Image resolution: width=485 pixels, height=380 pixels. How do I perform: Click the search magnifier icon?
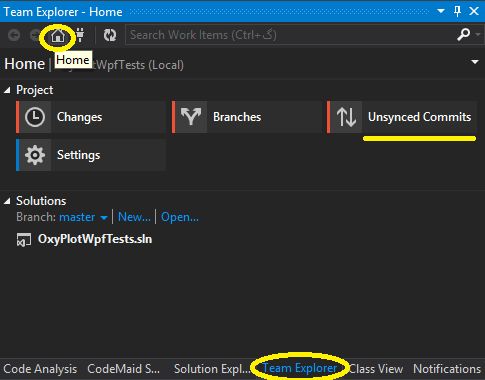point(464,34)
